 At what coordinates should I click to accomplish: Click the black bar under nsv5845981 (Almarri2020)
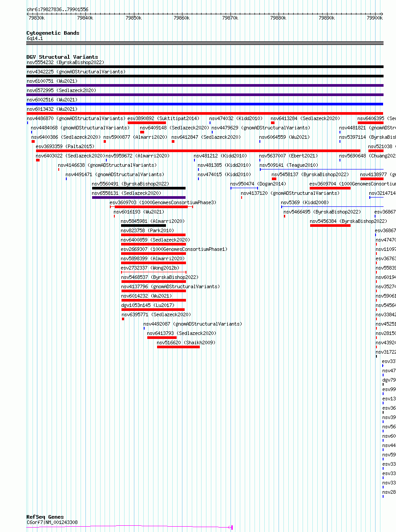click(144, 225)
